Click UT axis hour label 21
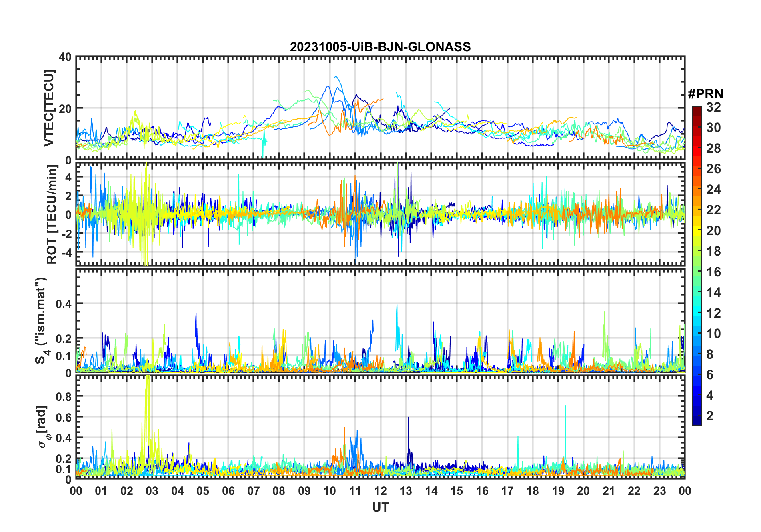The height and width of the screenshot is (532, 761). click(x=609, y=491)
